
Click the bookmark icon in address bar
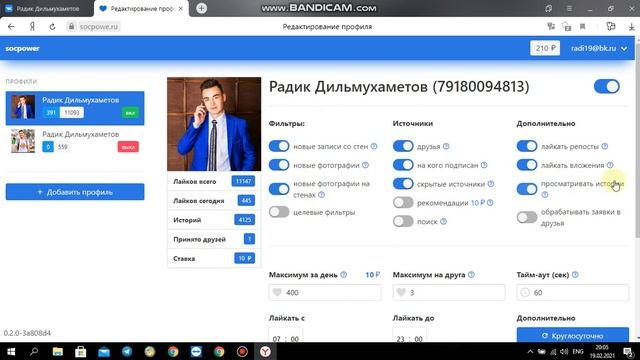582,27
